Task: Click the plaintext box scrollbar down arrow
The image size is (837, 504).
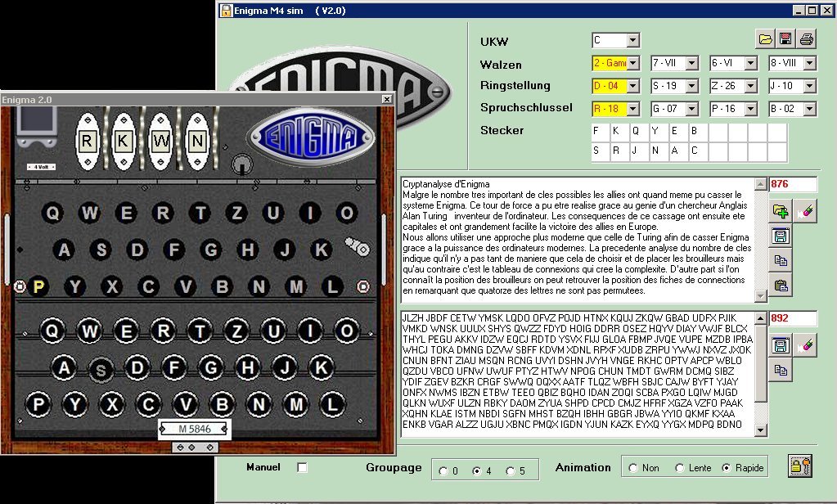Action: click(x=761, y=296)
